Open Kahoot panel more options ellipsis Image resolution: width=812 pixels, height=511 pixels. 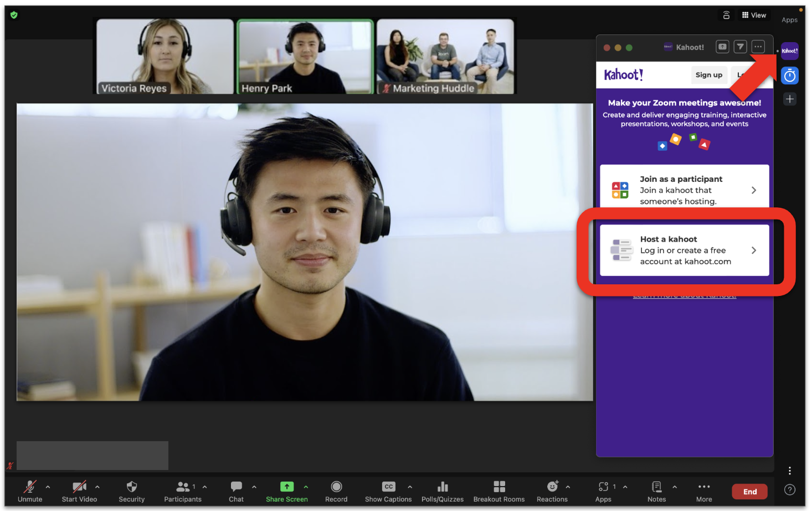point(758,47)
